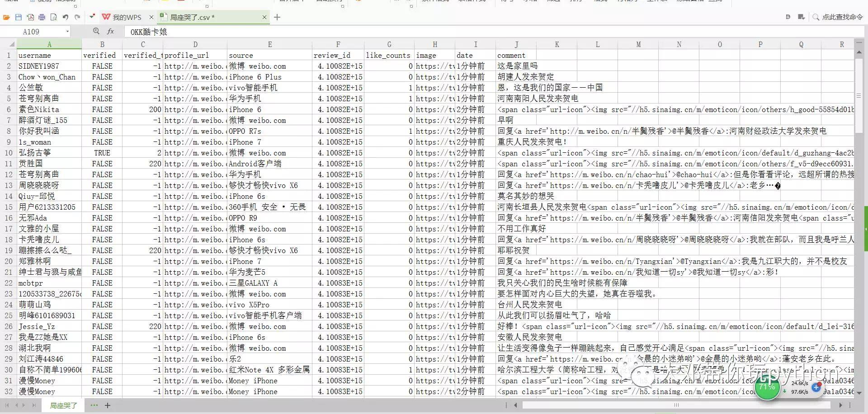Open the sheet options menu beside 局座哭了
This screenshot has height=414, width=868.
click(94, 405)
